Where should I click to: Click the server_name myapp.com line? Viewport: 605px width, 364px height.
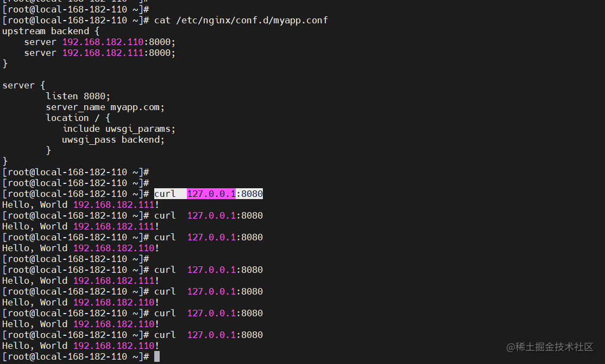point(105,107)
